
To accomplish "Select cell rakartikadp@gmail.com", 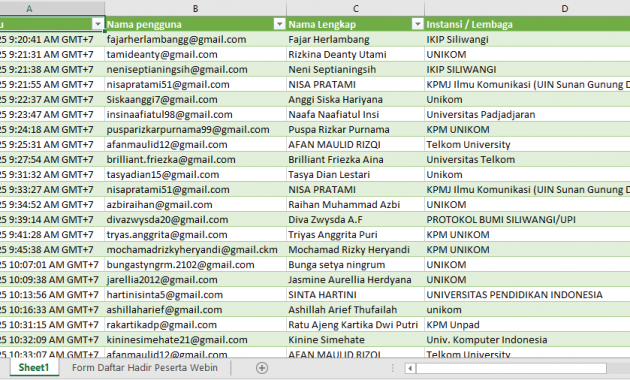I will click(196, 325).
